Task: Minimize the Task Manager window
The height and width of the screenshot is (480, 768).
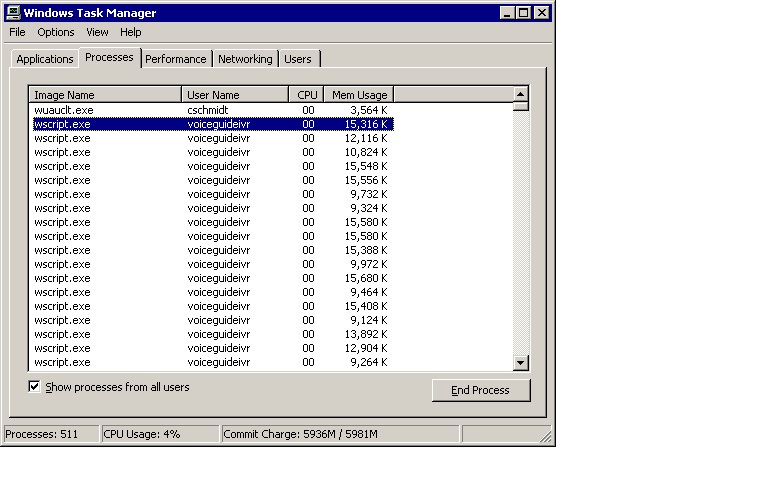Action: (507, 13)
